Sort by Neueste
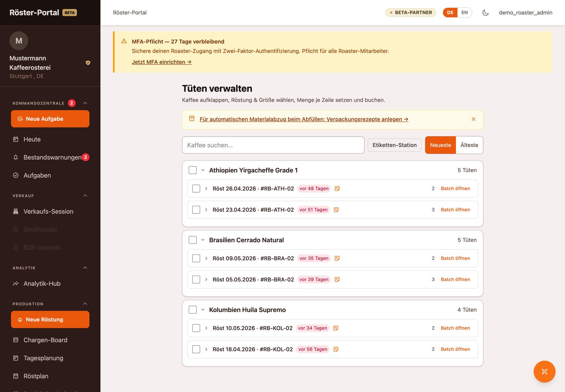This screenshot has width=565, height=392. (441, 145)
